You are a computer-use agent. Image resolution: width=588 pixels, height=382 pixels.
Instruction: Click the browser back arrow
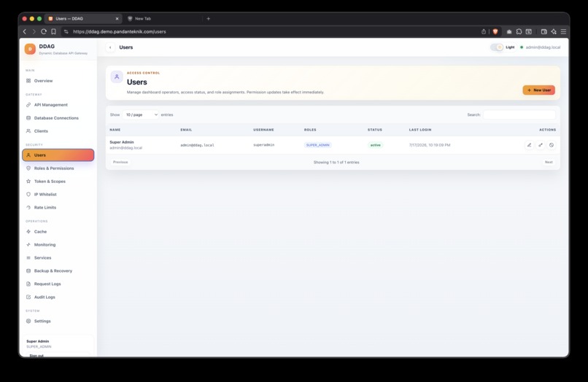(25, 31)
